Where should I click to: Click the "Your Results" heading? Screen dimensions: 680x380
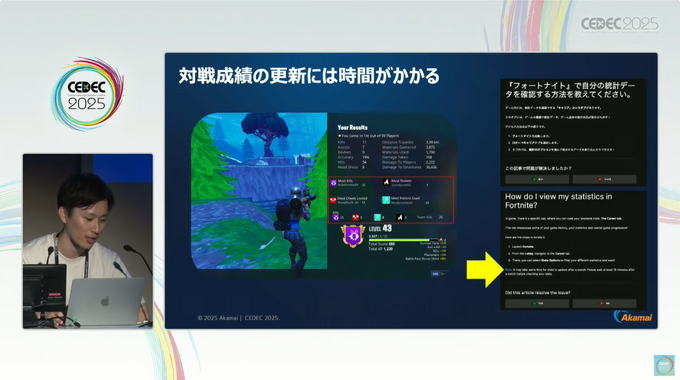(x=353, y=128)
